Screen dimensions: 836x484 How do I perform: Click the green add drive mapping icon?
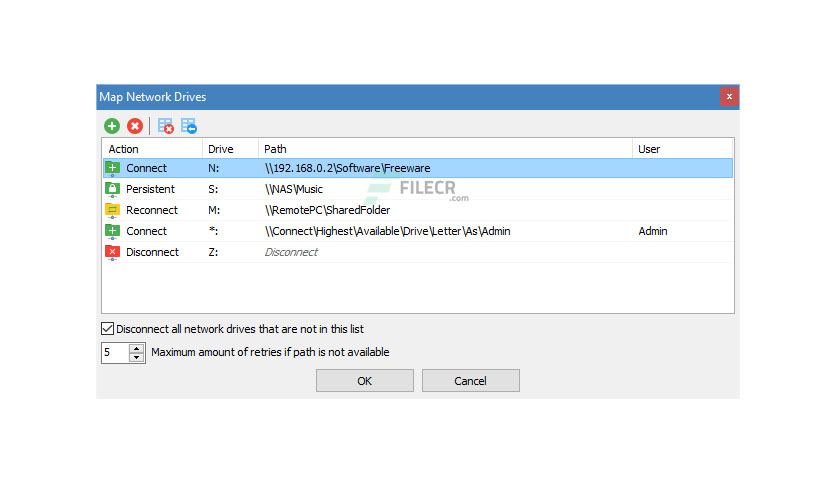click(112, 126)
